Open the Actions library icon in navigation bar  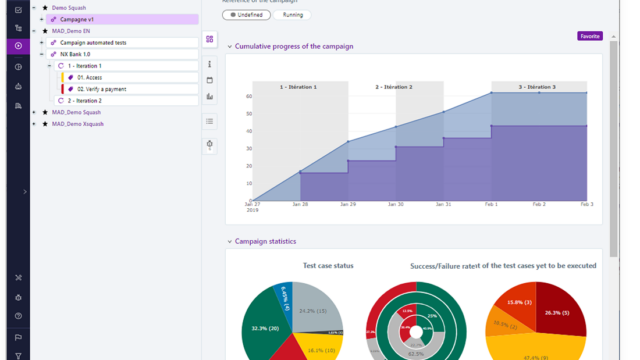pos(18,106)
